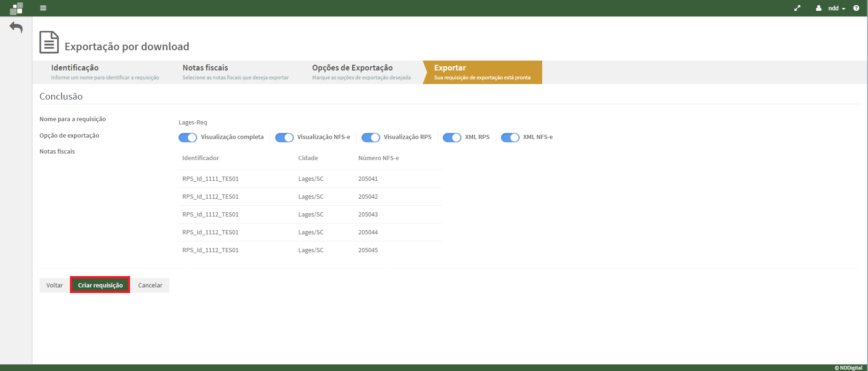This screenshot has width=868, height=371.
Task: Disable the XML NFS-e toggle
Action: (510, 137)
